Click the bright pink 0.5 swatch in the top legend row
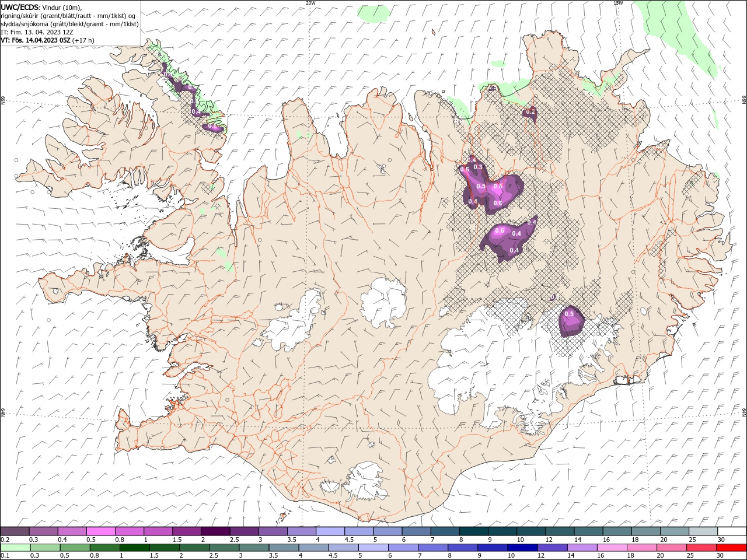 pos(100,531)
